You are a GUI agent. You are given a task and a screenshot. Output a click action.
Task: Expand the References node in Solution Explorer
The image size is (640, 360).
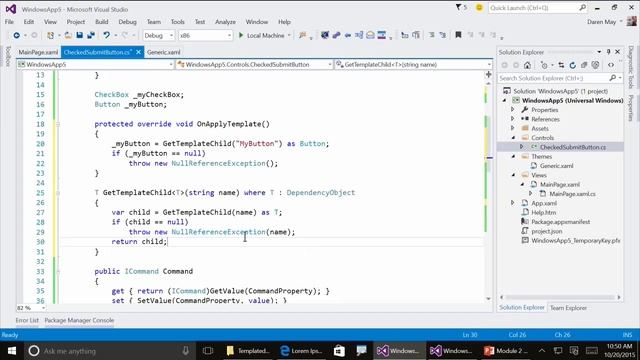click(513, 119)
